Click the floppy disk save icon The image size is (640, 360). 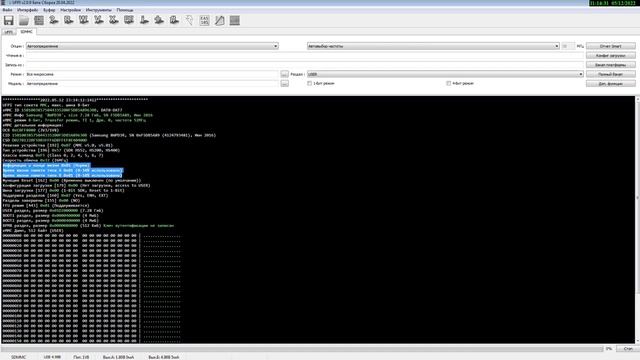click(x=9, y=20)
